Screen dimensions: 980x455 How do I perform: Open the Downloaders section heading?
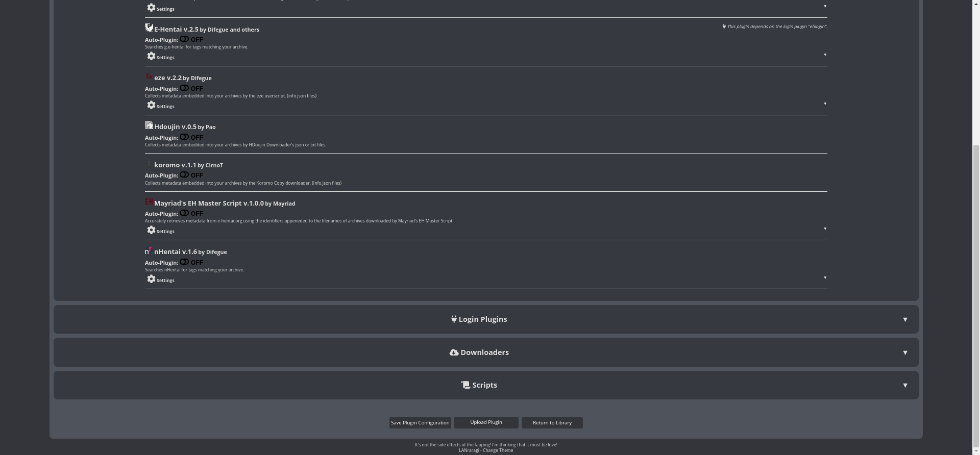pyautogui.click(x=484, y=352)
